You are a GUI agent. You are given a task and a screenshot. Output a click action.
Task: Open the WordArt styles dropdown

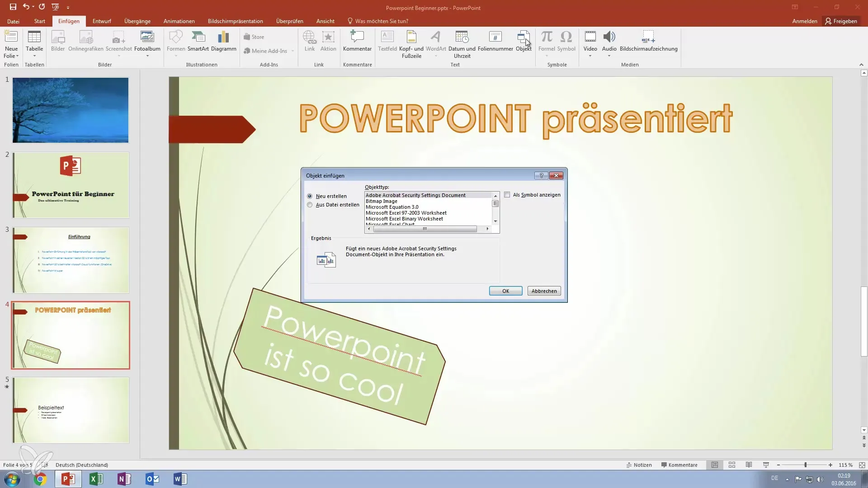(436, 56)
